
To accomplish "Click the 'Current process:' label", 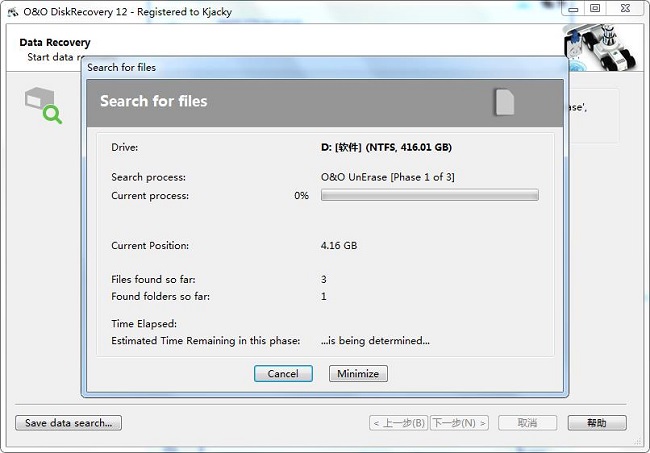I will click(150, 196).
